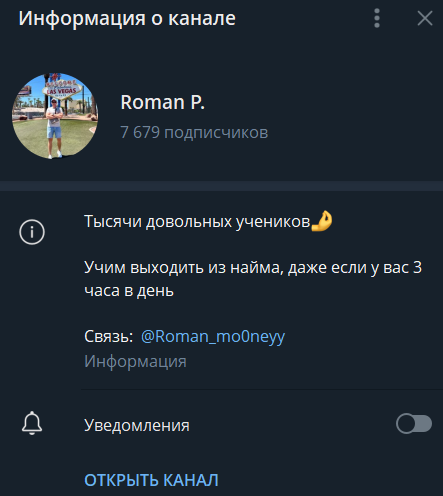The height and width of the screenshot is (496, 443).
Task: Click the Roman P. channel avatar photo
Action: (x=55, y=116)
